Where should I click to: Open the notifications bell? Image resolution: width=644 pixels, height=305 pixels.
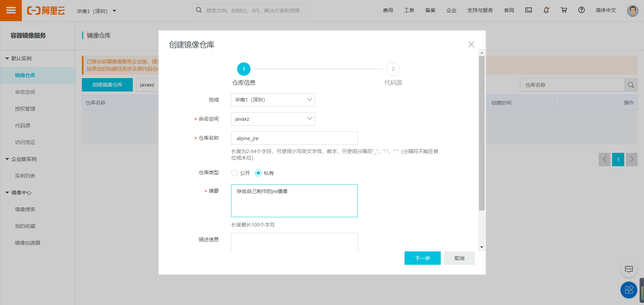click(546, 10)
